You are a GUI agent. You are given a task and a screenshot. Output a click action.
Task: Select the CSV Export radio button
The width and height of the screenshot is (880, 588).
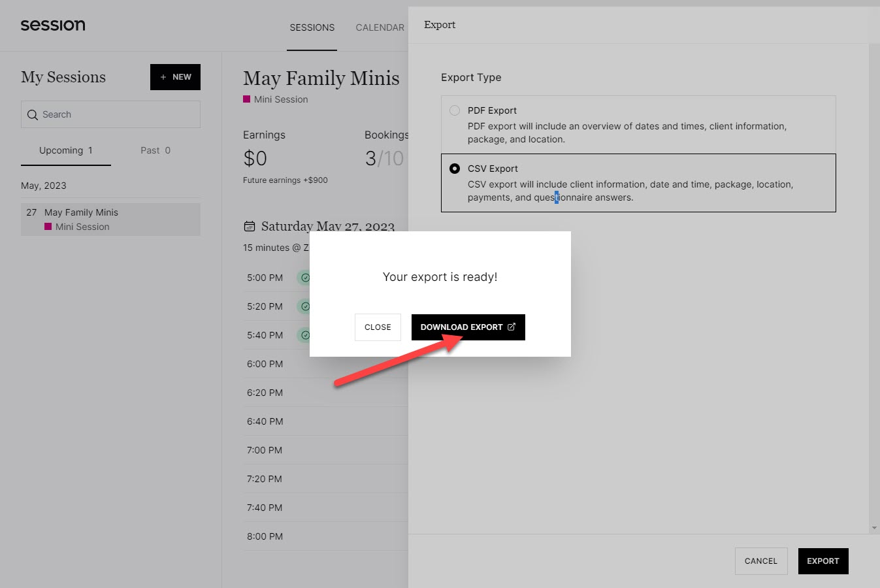click(x=455, y=169)
